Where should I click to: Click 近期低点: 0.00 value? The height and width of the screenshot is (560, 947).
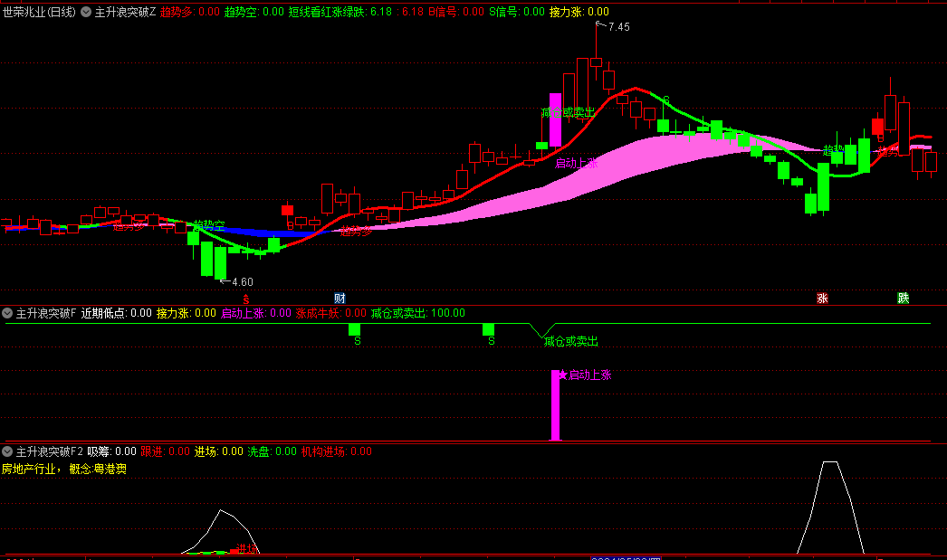click(x=116, y=313)
